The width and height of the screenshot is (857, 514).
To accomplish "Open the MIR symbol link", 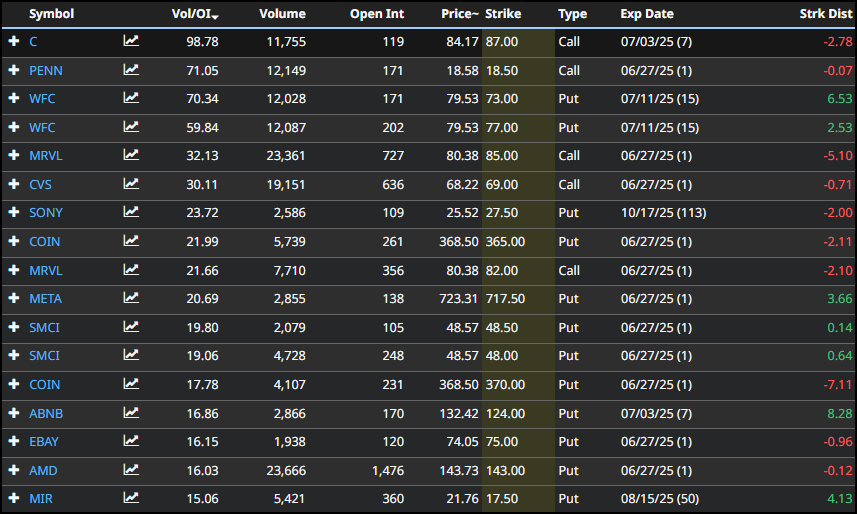I will coord(41,499).
